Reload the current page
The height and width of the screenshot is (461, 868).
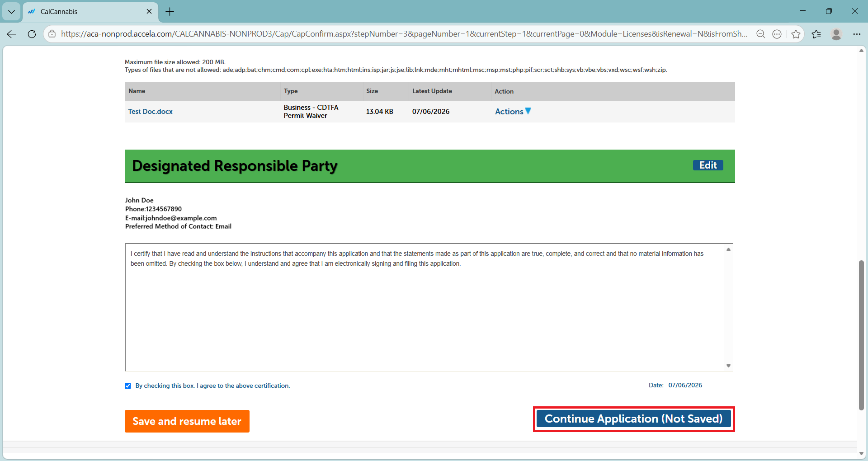[32, 34]
